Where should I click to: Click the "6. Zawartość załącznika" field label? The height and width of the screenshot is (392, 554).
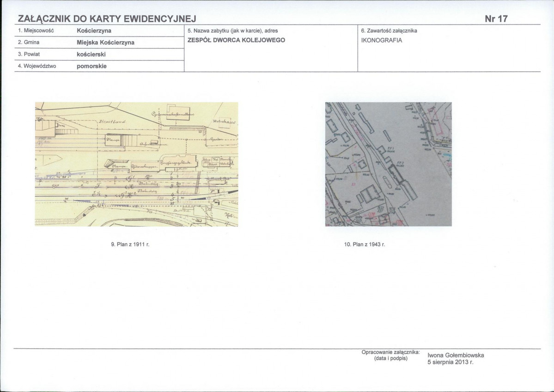tap(389, 31)
